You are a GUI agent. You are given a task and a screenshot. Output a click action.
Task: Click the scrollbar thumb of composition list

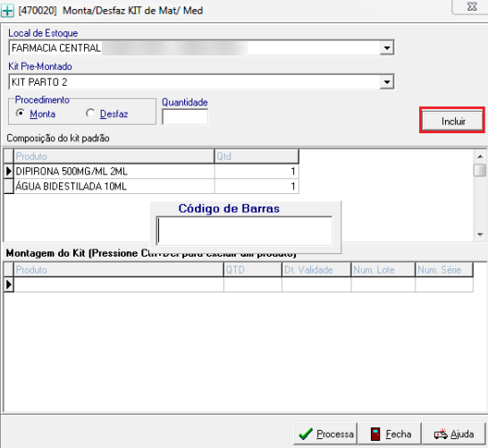(x=480, y=170)
